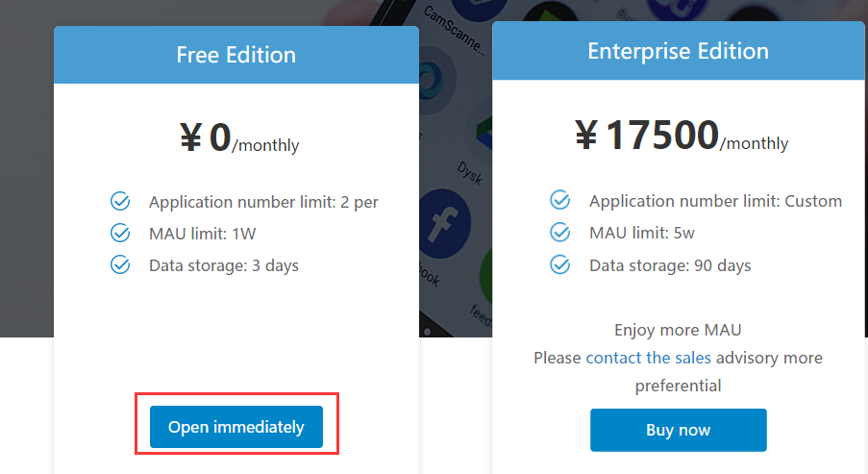Click the Data storage: 90 days text
Image resolution: width=868 pixels, height=474 pixels.
coord(670,265)
